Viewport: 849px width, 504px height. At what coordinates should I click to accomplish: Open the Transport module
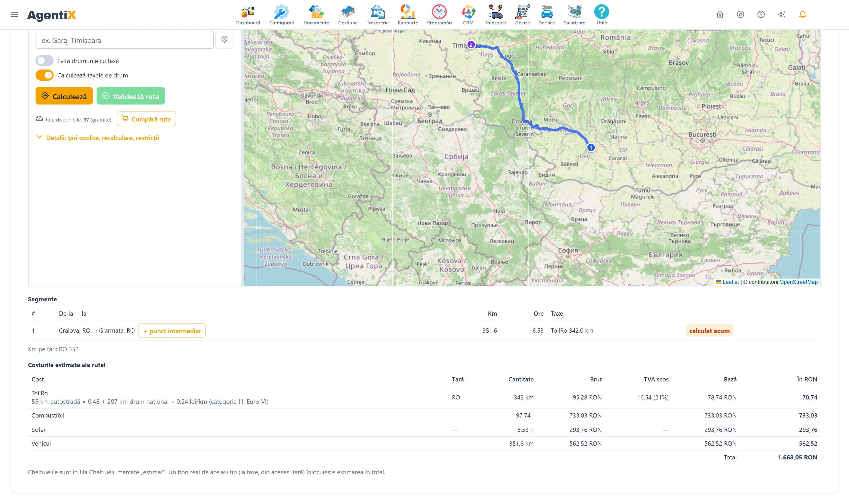coord(495,15)
